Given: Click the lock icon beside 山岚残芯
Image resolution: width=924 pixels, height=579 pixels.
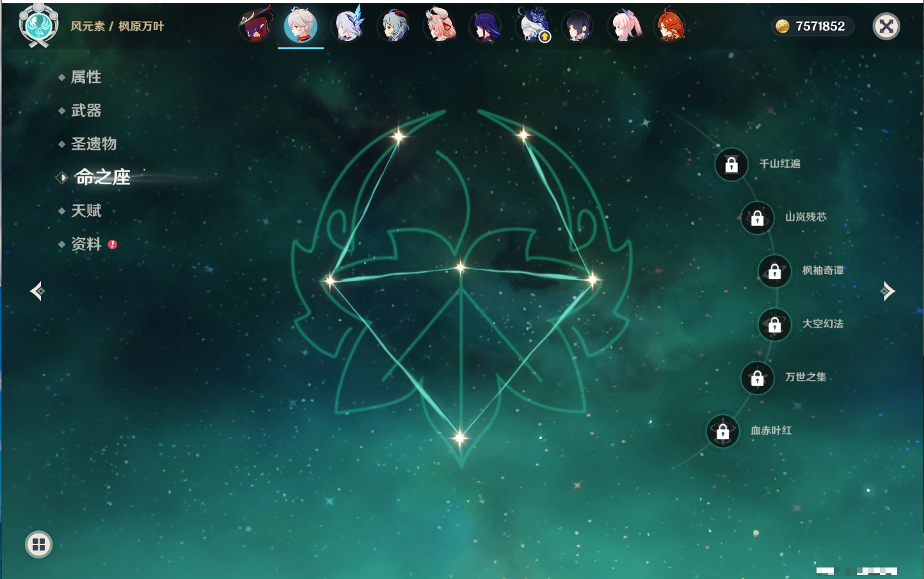Looking at the screenshot, I should tap(758, 218).
